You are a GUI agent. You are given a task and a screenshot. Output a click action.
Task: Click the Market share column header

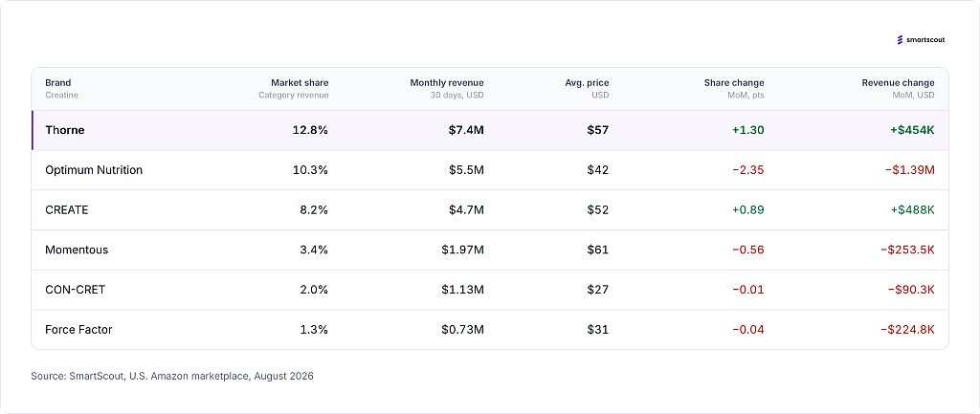point(300,82)
